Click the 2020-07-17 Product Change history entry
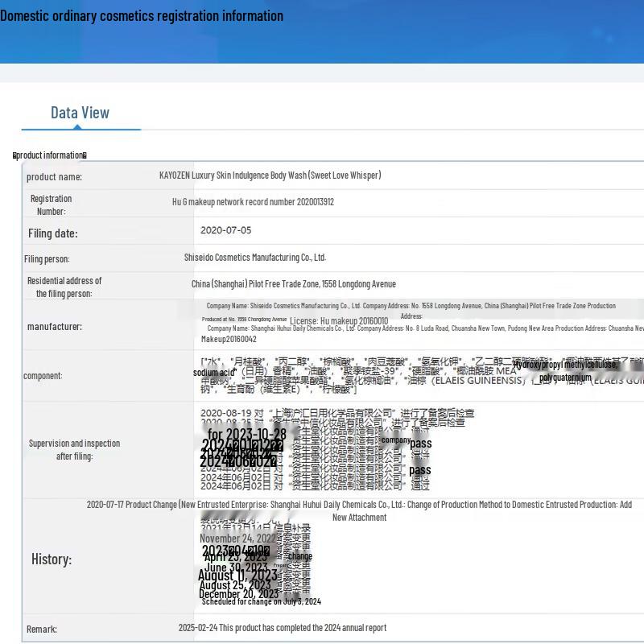Screen dimensions: 644x644 click(359, 510)
